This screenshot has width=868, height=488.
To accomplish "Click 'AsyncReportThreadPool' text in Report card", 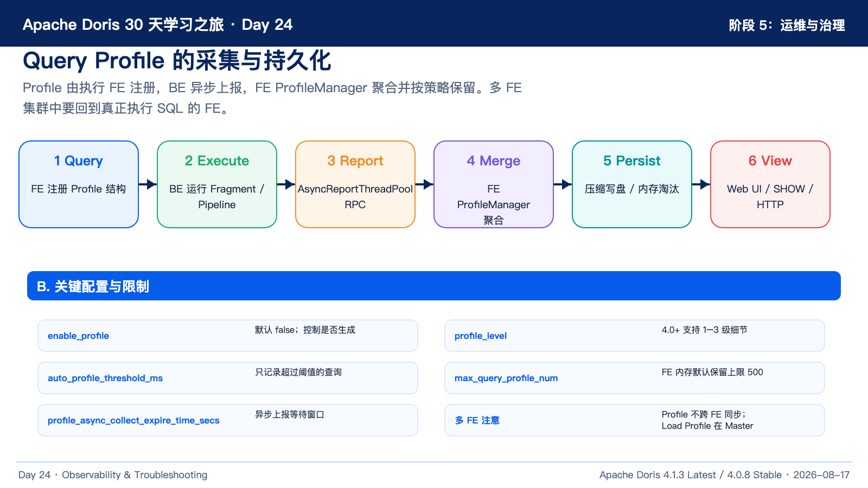I will click(x=355, y=189).
